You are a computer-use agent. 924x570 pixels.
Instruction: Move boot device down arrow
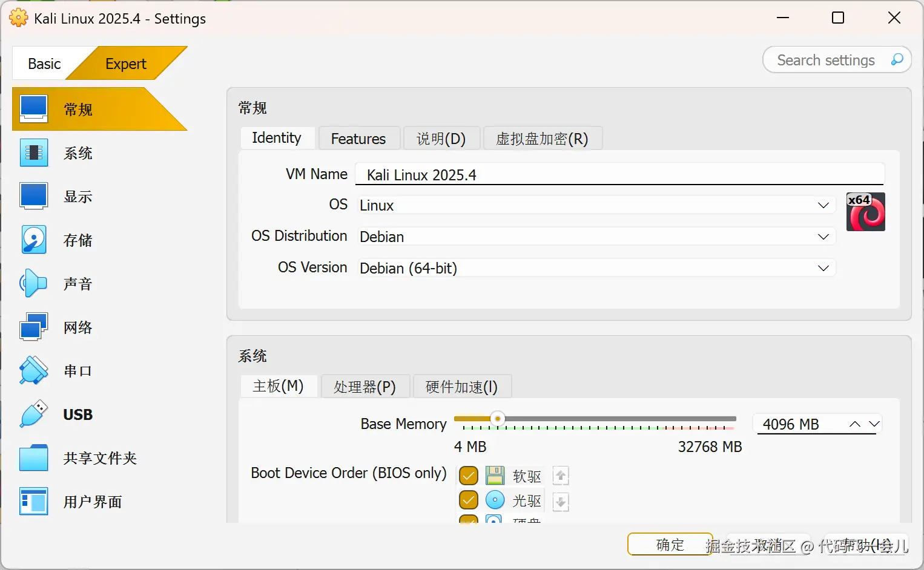[561, 502]
